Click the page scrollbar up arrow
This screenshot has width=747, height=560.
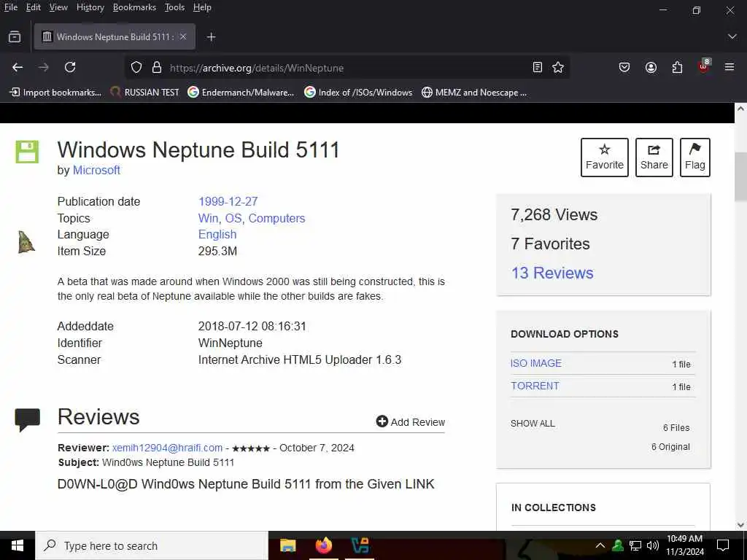click(x=740, y=109)
